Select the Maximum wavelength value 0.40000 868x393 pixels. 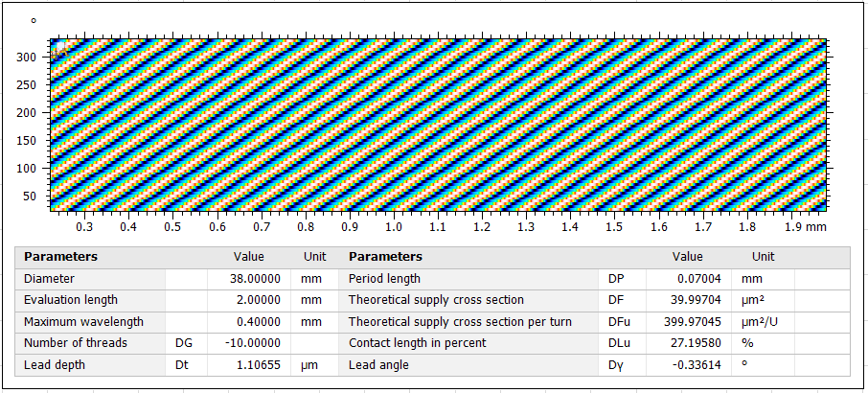[x=254, y=321]
